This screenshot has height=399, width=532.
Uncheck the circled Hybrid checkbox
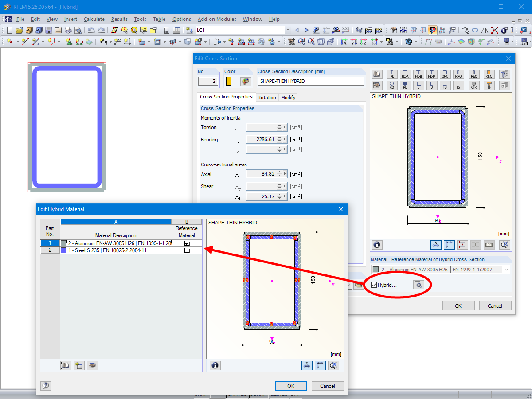(375, 285)
